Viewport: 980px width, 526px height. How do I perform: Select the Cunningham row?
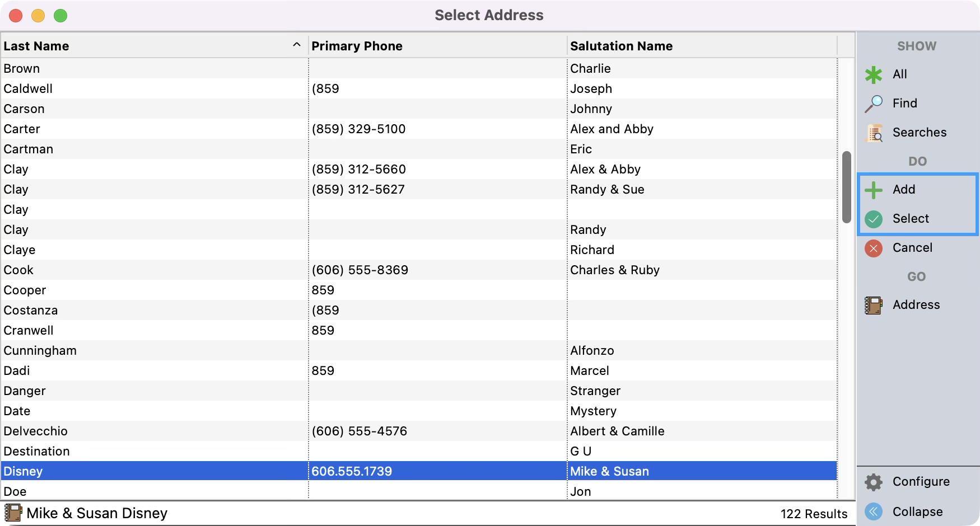point(419,350)
